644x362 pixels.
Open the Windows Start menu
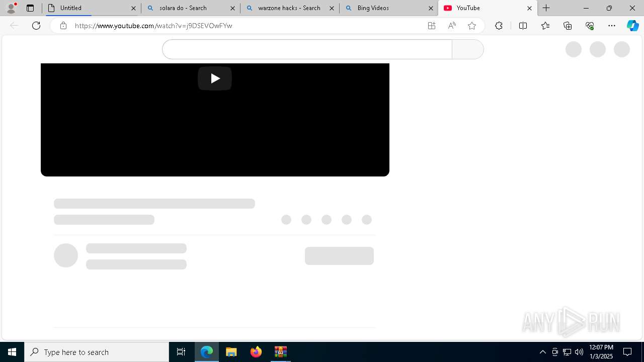pyautogui.click(x=12, y=352)
